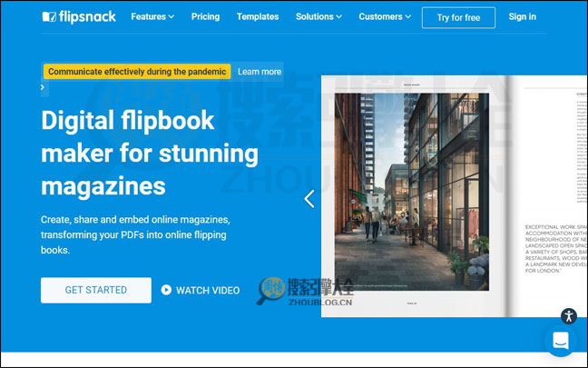Click the flipbook street photo page
The height and width of the screenshot is (368, 588).
tap(412, 192)
